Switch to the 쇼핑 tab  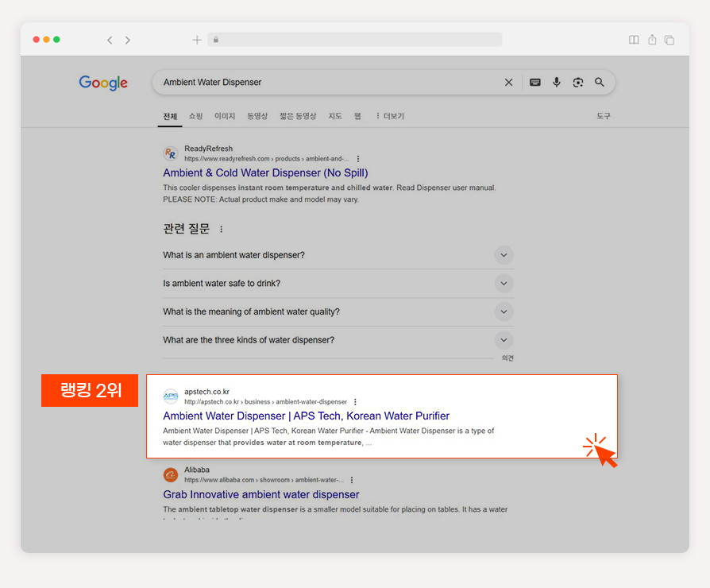coord(195,116)
